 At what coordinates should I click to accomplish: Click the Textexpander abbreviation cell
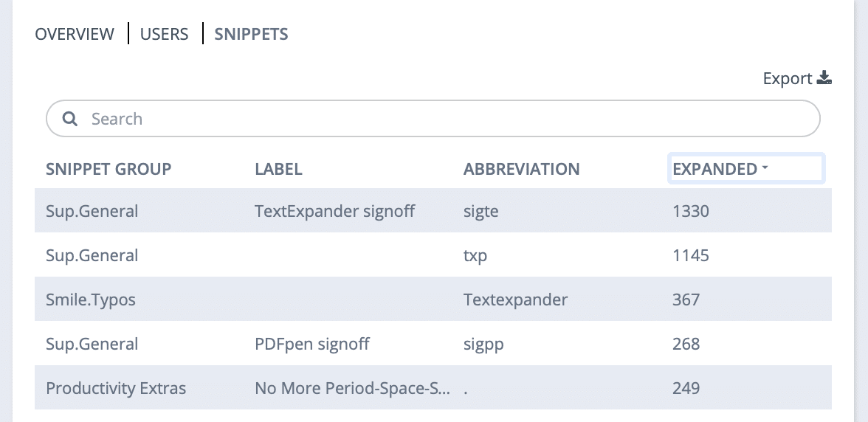pyautogui.click(x=515, y=300)
